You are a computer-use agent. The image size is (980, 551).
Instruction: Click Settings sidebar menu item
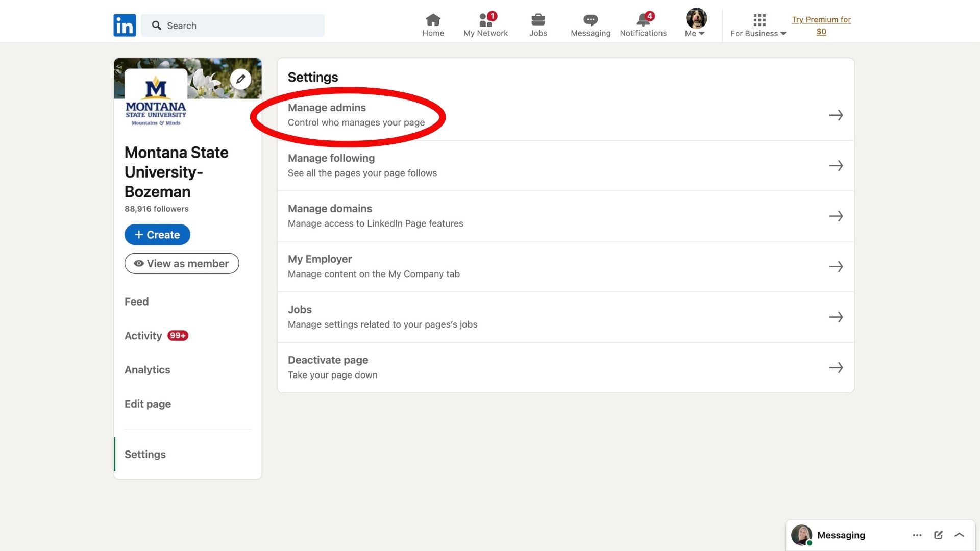point(145,454)
